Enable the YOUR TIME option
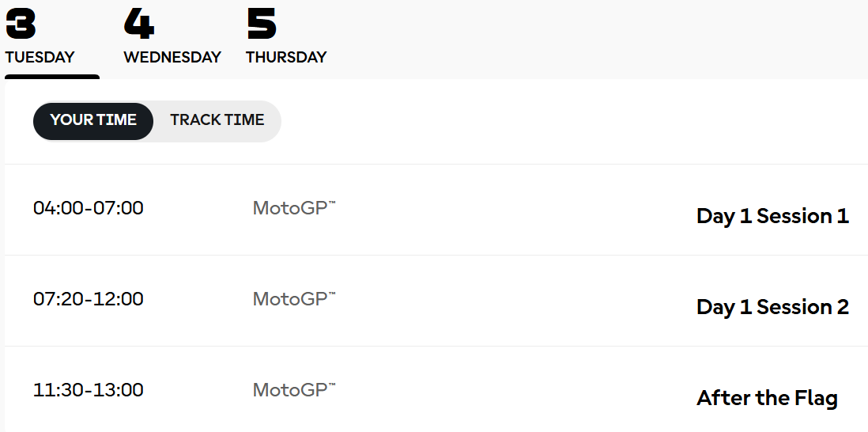This screenshot has width=868, height=432. click(93, 120)
